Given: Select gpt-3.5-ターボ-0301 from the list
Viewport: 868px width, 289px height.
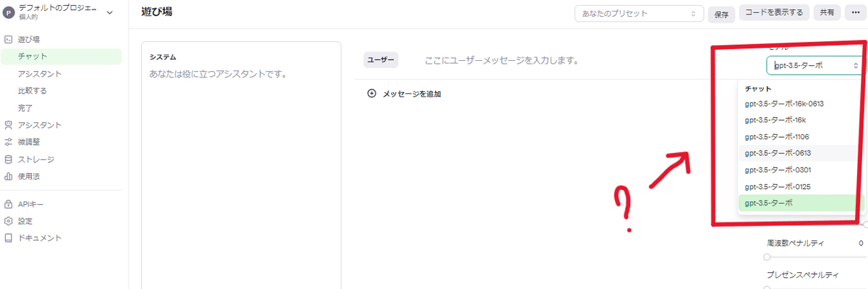Looking at the screenshot, I should pyautogui.click(x=801, y=169).
